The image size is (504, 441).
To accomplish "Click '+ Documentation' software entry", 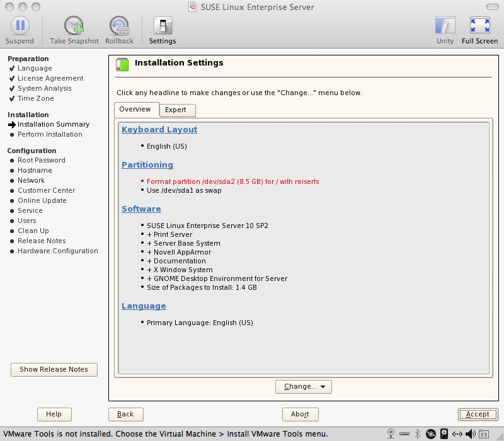I will (176, 261).
